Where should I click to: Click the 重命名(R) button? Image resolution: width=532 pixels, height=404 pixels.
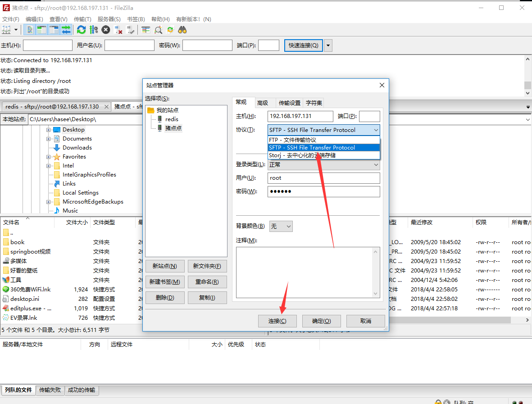click(x=207, y=282)
